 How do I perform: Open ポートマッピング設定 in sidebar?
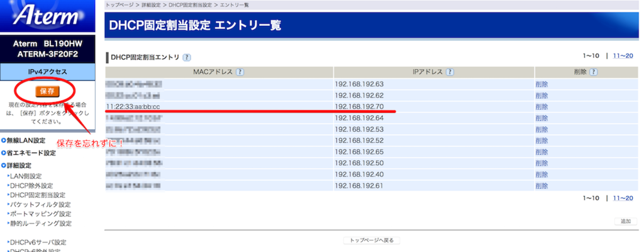[x=41, y=214]
